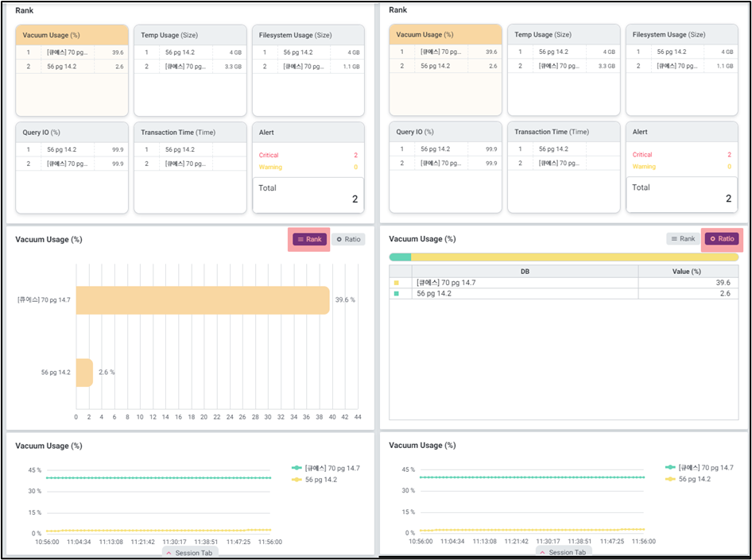The image size is (752, 560).
Task: Expand Session Tab below the right line chart
Action: tap(564, 552)
